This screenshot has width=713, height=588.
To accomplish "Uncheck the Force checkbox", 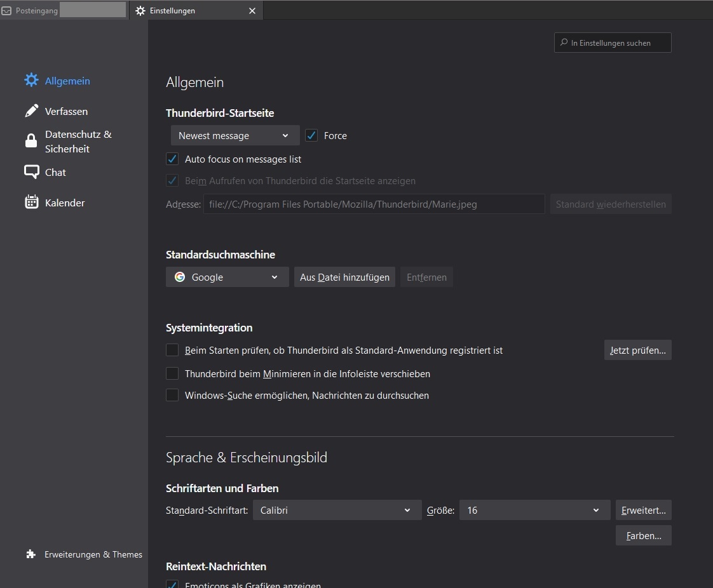I will pyautogui.click(x=311, y=135).
